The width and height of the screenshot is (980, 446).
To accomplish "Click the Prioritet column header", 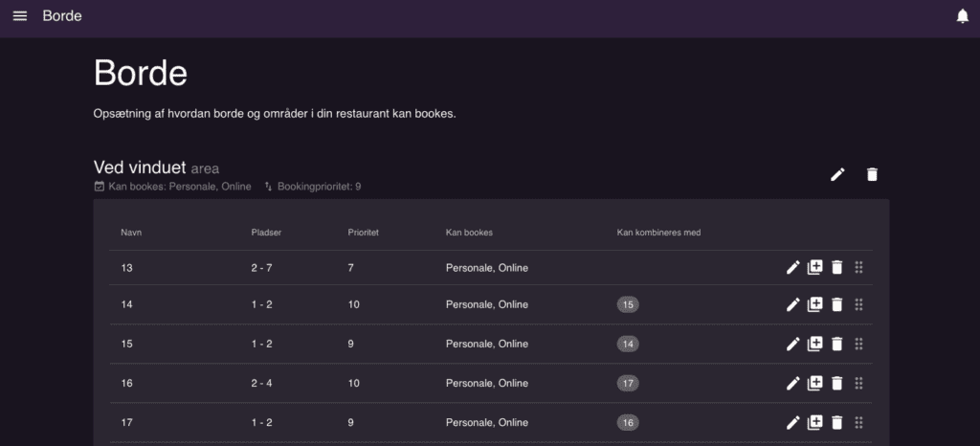I will (363, 233).
